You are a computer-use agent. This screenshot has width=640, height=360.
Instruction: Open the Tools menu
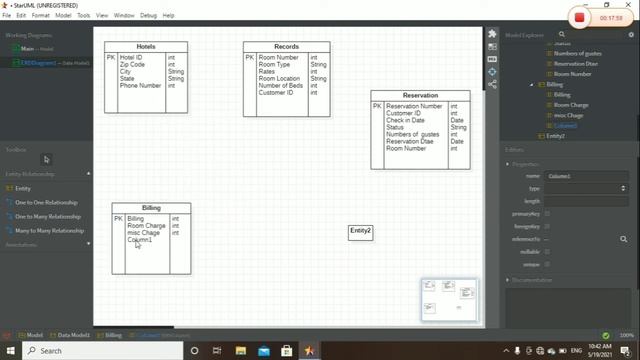(x=83, y=16)
